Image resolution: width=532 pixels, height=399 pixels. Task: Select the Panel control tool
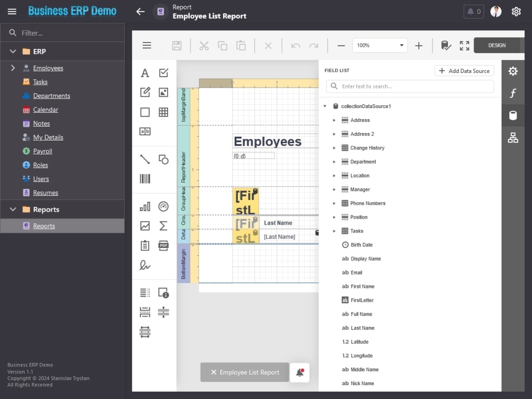coord(145,112)
